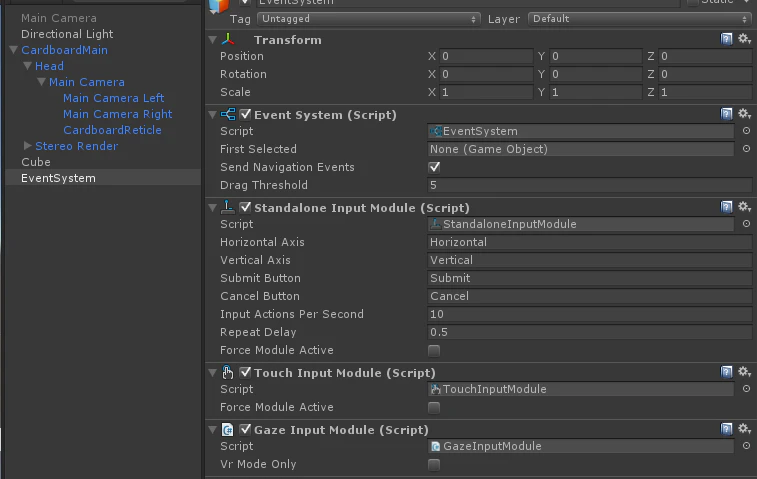Image resolution: width=757 pixels, height=479 pixels.
Task: Select Main Camera Left object
Action: coord(113,98)
